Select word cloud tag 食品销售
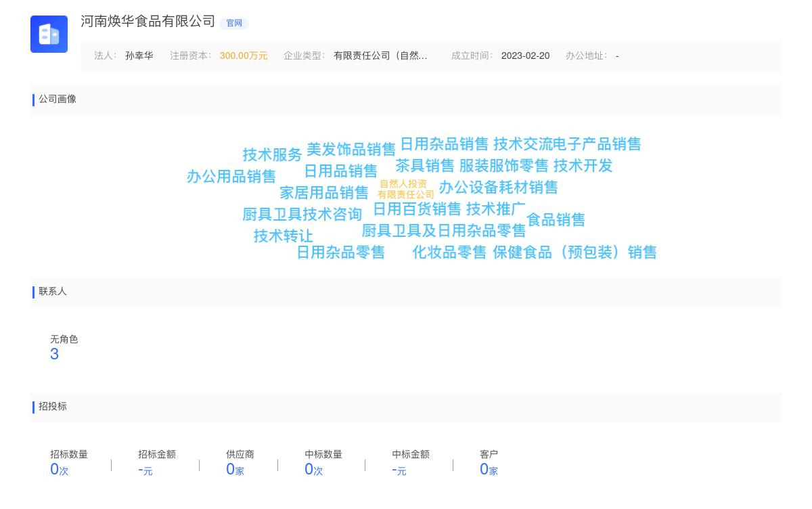The image size is (812, 509). [x=556, y=220]
